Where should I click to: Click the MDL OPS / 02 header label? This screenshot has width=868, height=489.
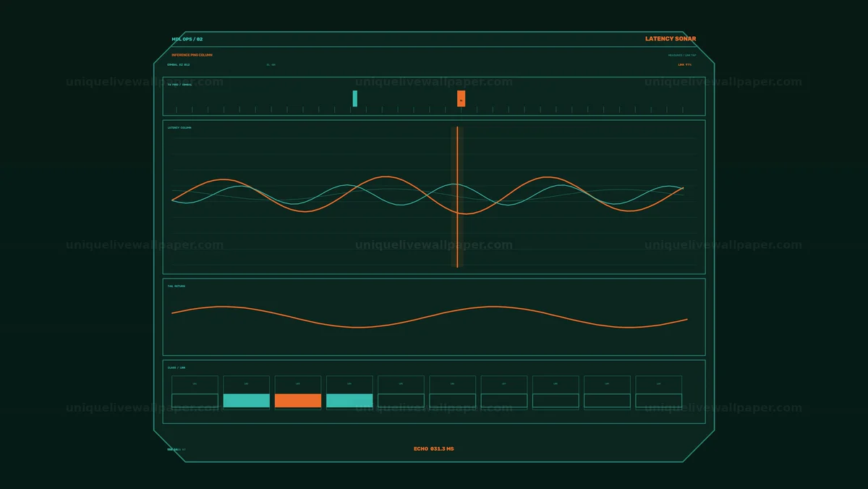click(x=187, y=39)
